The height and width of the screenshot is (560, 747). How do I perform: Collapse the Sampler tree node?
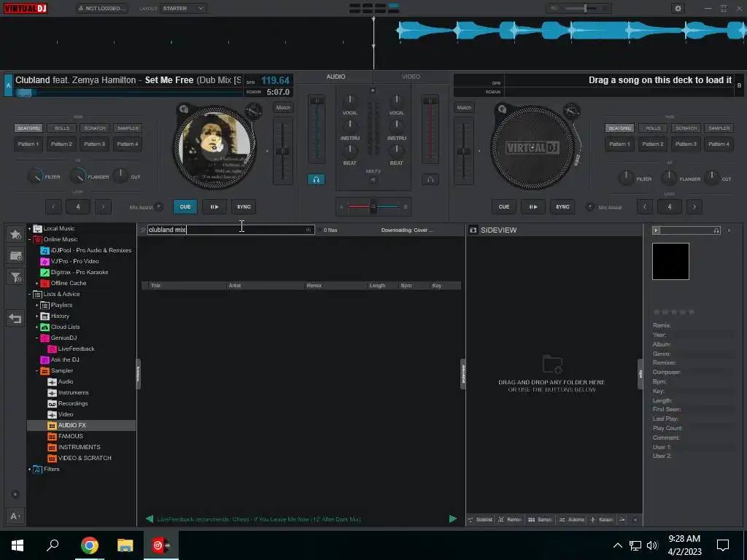pos(36,371)
